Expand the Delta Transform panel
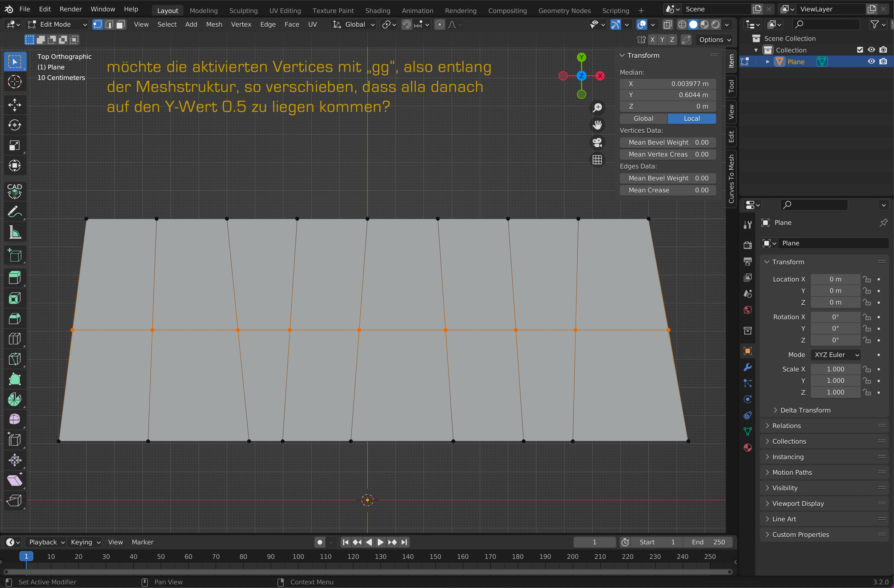This screenshot has height=588, width=894. [805, 410]
